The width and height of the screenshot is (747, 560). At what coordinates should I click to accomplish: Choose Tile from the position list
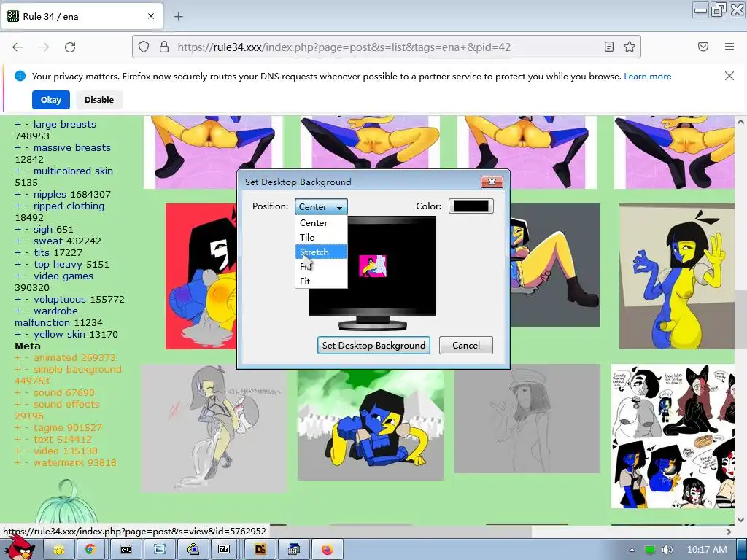[321, 237]
